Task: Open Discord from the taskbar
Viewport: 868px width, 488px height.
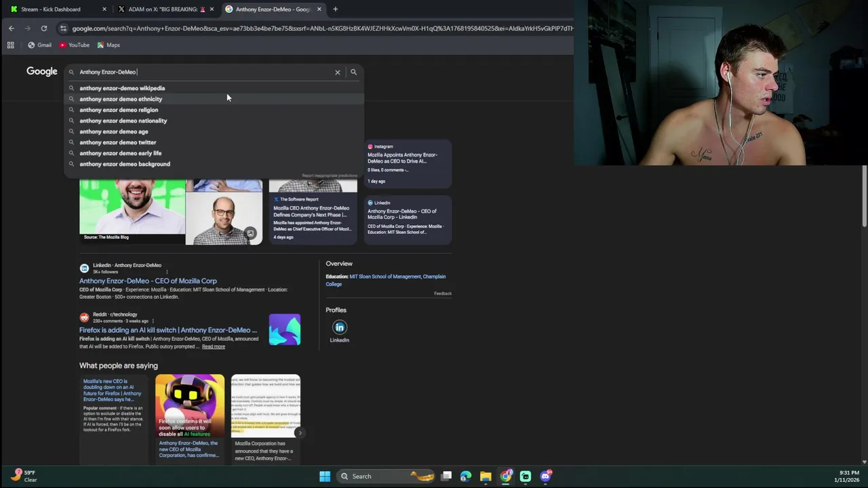Action: tap(546, 476)
